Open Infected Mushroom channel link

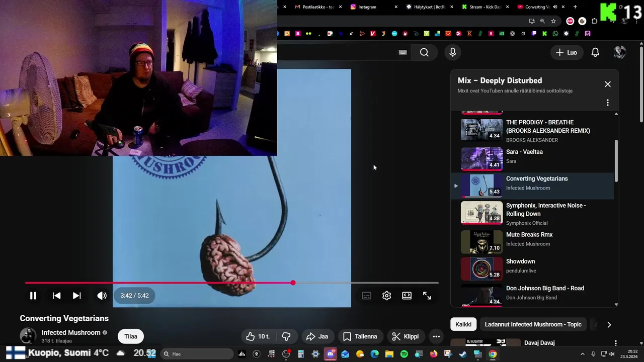point(71,332)
